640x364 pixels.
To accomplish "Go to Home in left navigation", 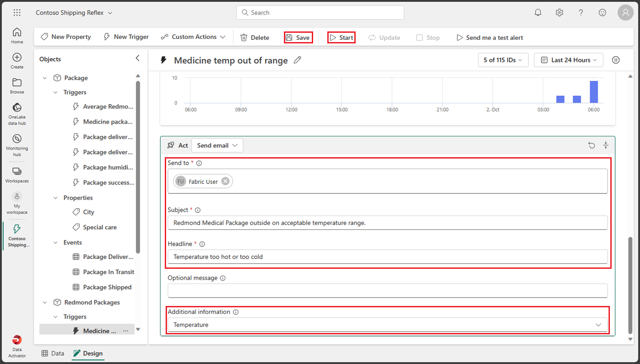I will tap(17, 36).
